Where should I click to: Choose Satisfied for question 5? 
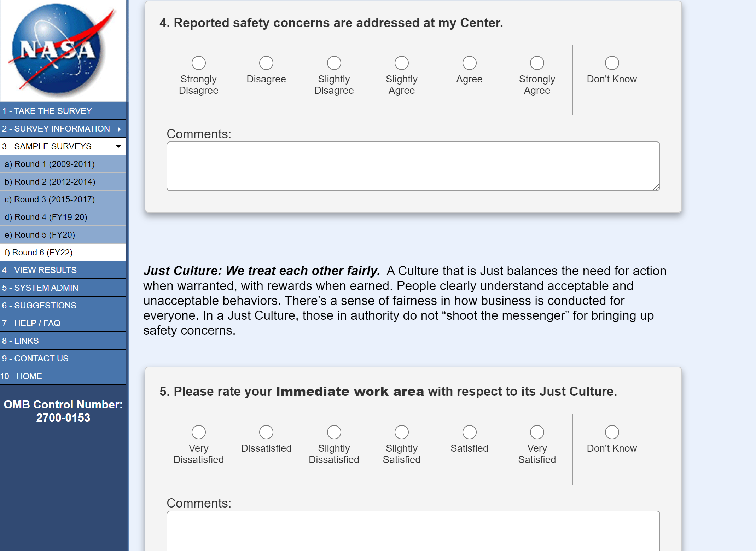469,432
